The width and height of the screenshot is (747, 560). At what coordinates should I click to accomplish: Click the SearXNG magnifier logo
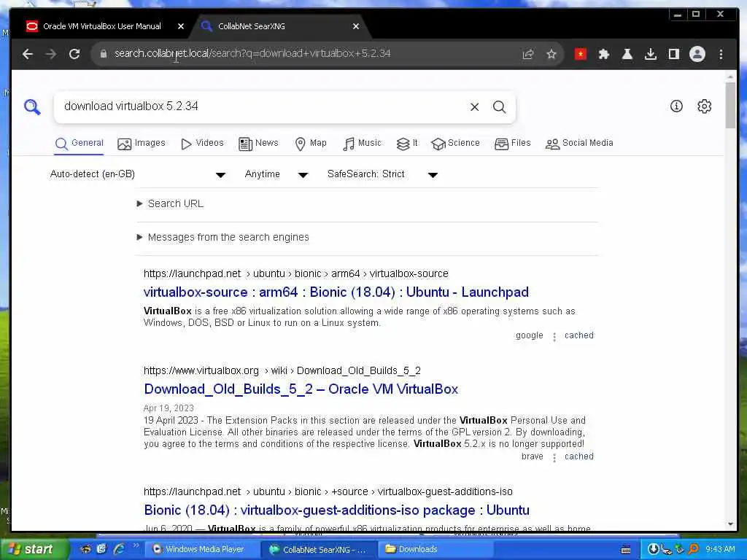click(32, 106)
